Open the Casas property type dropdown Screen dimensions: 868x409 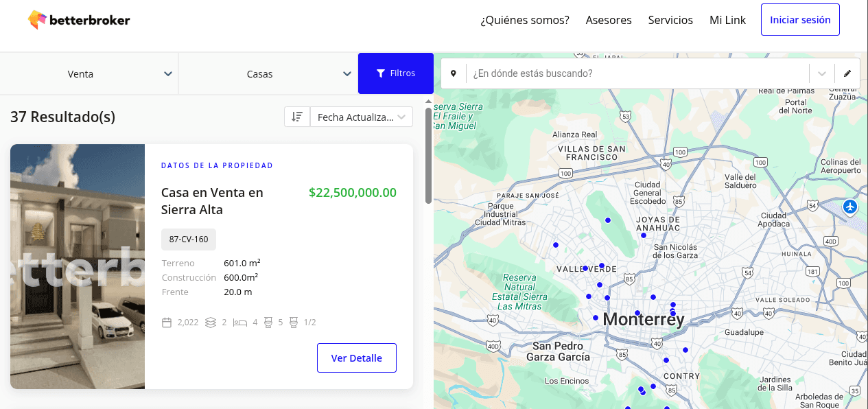268,74
